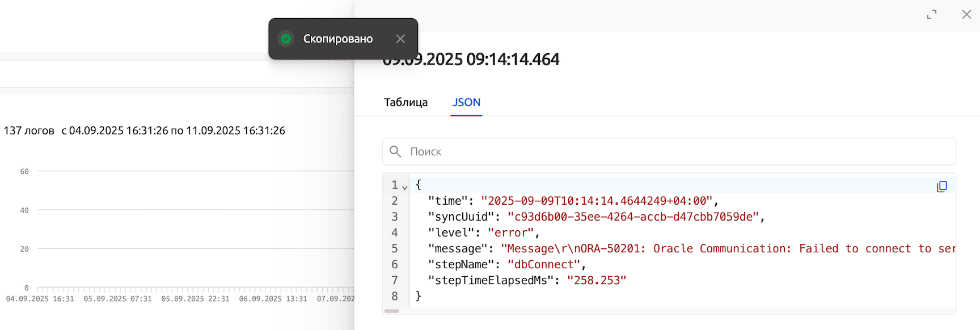Image resolution: width=980 pixels, height=330 pixels.
Task: Focus the Поиск search field
Action: point(675,151)
